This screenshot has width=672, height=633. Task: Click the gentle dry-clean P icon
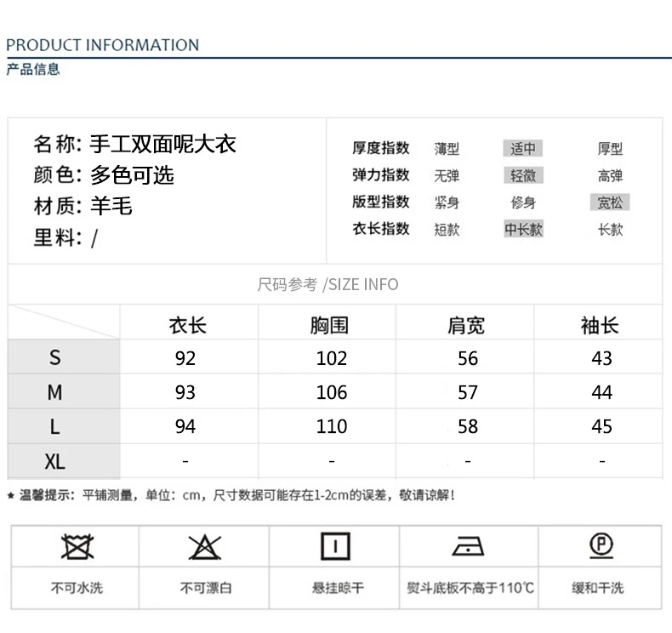601,546
